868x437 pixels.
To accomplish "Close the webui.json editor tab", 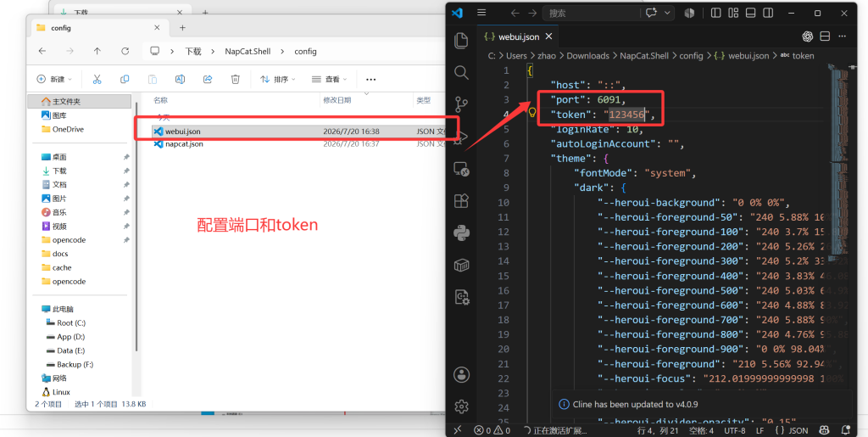I will [548, 36].
